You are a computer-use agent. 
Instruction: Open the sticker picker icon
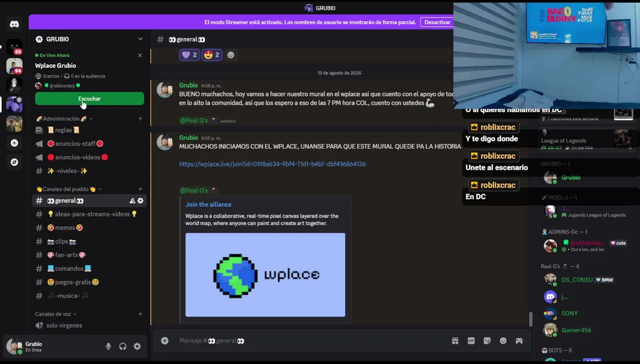pos(487,341)
